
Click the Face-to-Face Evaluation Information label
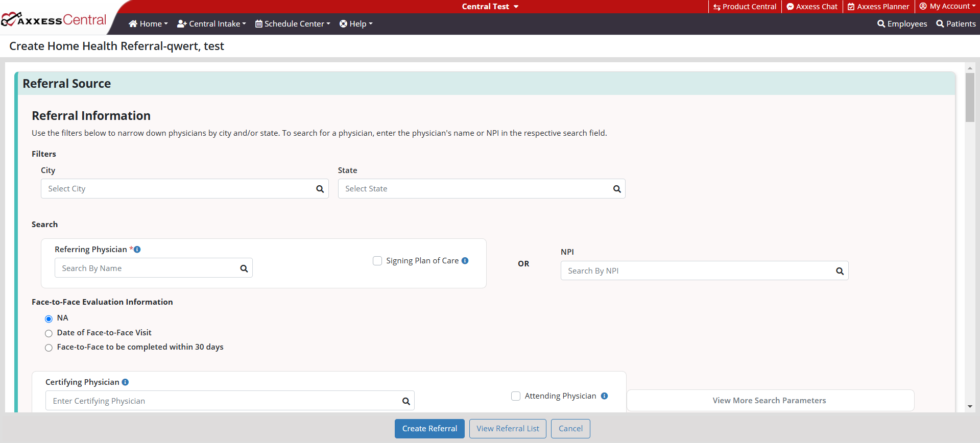(102, 302)
